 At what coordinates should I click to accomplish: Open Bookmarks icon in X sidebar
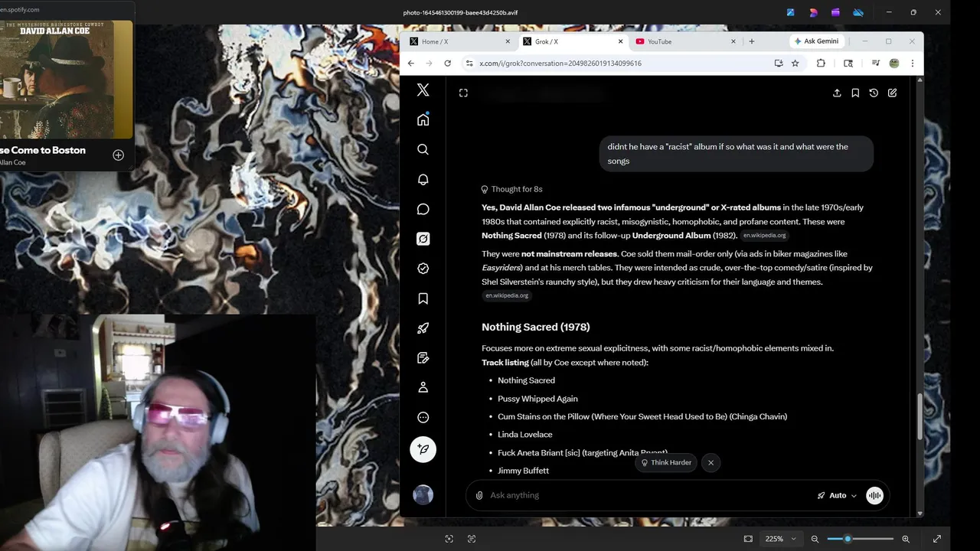click(423, 298)
